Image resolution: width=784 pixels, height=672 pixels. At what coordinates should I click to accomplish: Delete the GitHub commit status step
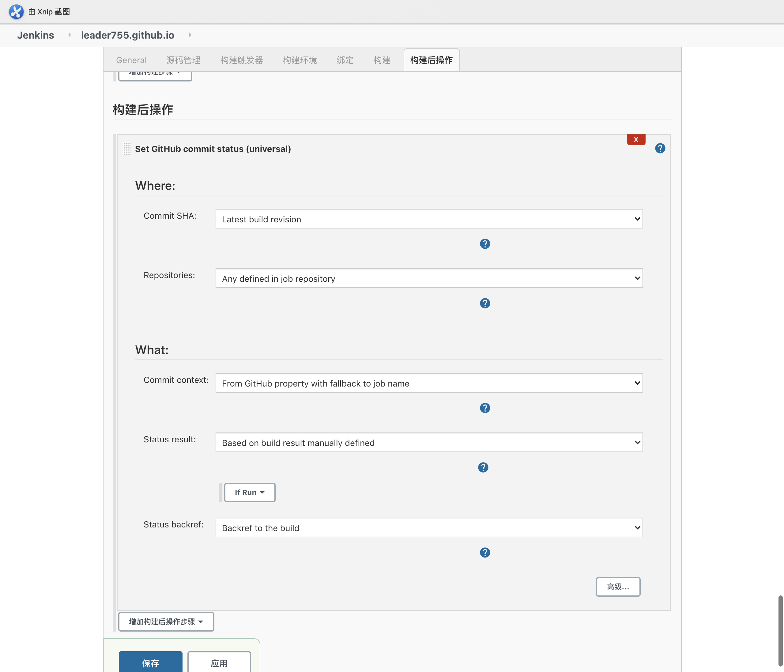click(x=636, y=140)
